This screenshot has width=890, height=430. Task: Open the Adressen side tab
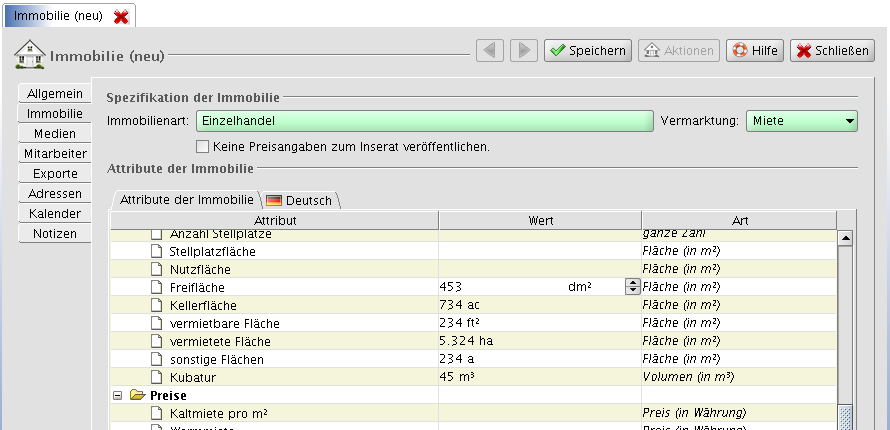[54, 193]
